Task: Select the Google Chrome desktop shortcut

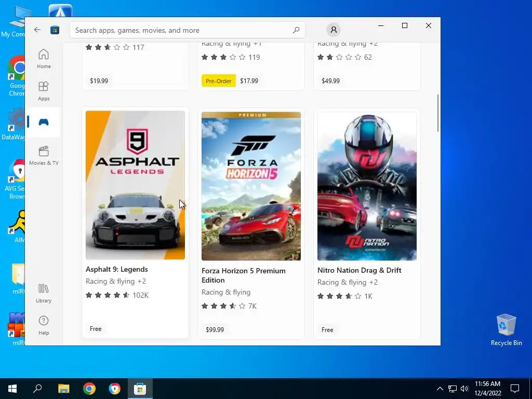Action: (x=16, y=76)
